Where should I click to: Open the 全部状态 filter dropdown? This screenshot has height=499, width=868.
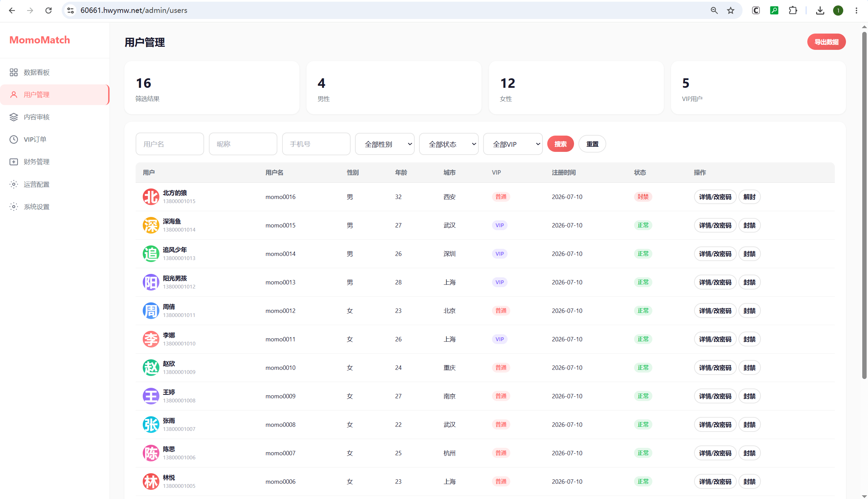(449, 144)
